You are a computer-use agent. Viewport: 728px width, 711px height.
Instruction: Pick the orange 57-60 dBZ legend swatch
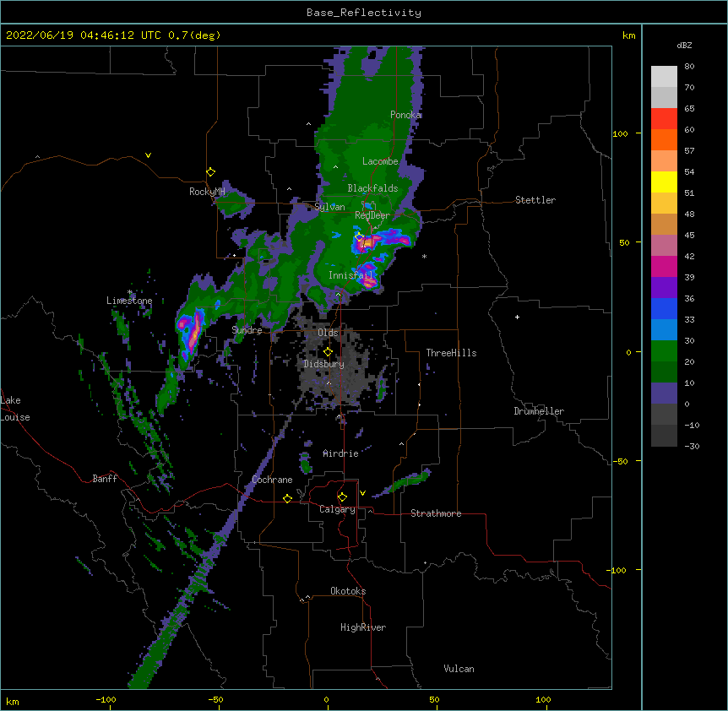[664, 139]
